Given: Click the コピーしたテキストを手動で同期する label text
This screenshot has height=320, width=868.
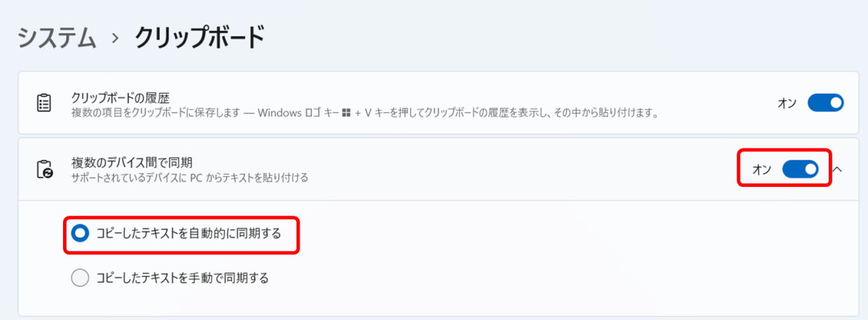Looking at the screenshot, I should (183, 278).
